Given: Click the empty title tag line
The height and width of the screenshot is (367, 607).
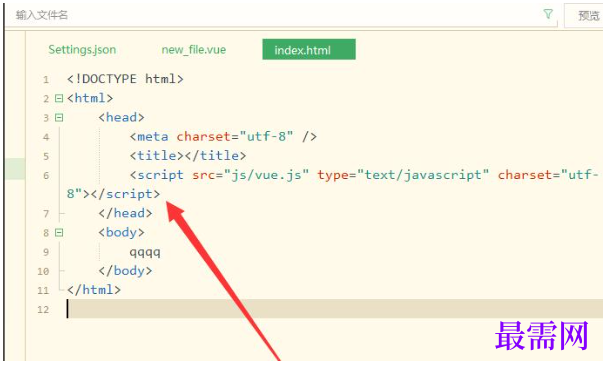Looking at the screenshot, I should 188,156.
